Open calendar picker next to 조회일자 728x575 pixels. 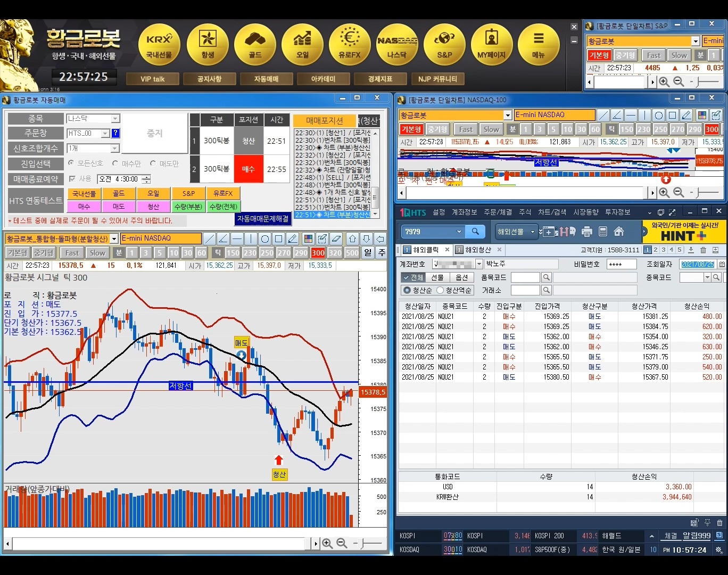click(722, 264)
